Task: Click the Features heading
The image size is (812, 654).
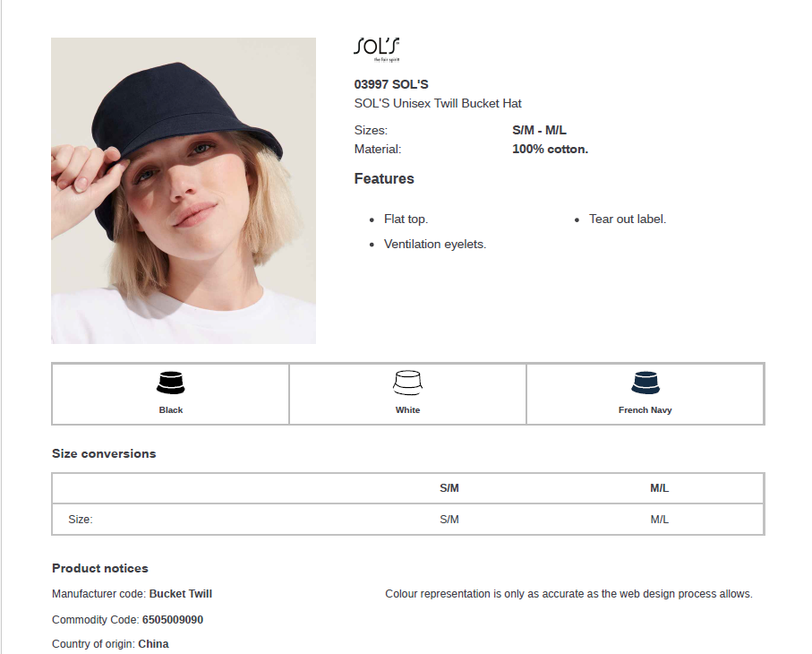Action: coord(384,179)
